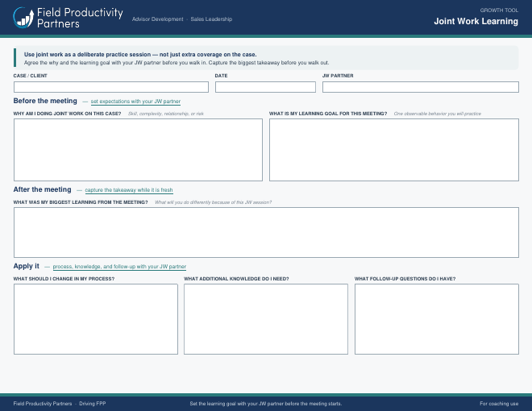Click footer text 'Driving FPP'
The width and height of the screenshot is (532, 411).
[93, 404]
